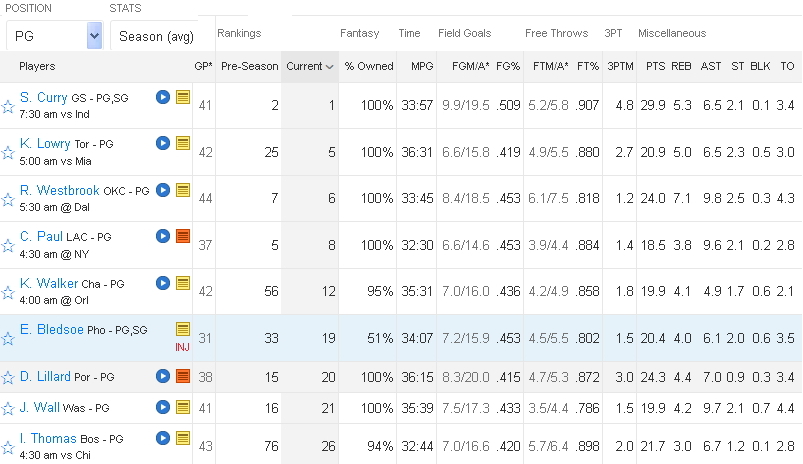Sort table by FT% column
803x464 pixels.
587,67
